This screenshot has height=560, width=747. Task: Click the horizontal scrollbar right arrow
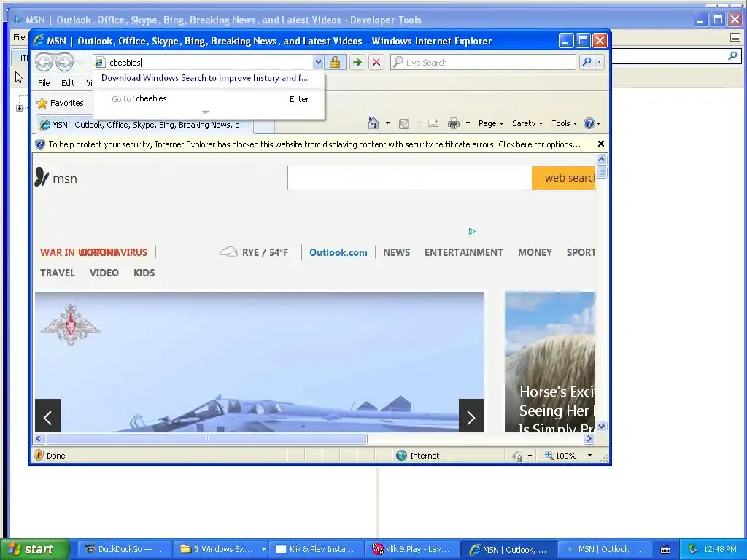pyautogui.click(x=589, y=438)
